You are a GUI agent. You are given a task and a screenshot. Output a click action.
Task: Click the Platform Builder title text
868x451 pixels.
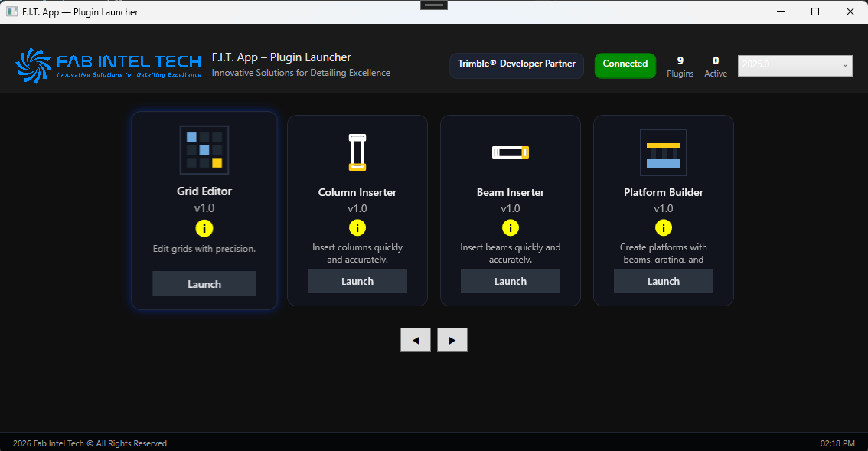(664, 192)
